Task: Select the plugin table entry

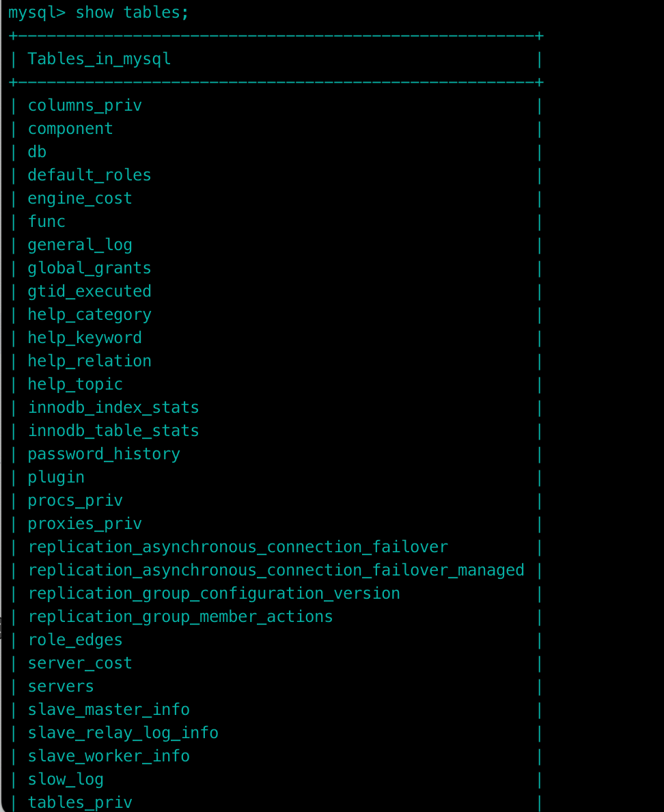Action: pyautogui.click(x=56, y=477)
